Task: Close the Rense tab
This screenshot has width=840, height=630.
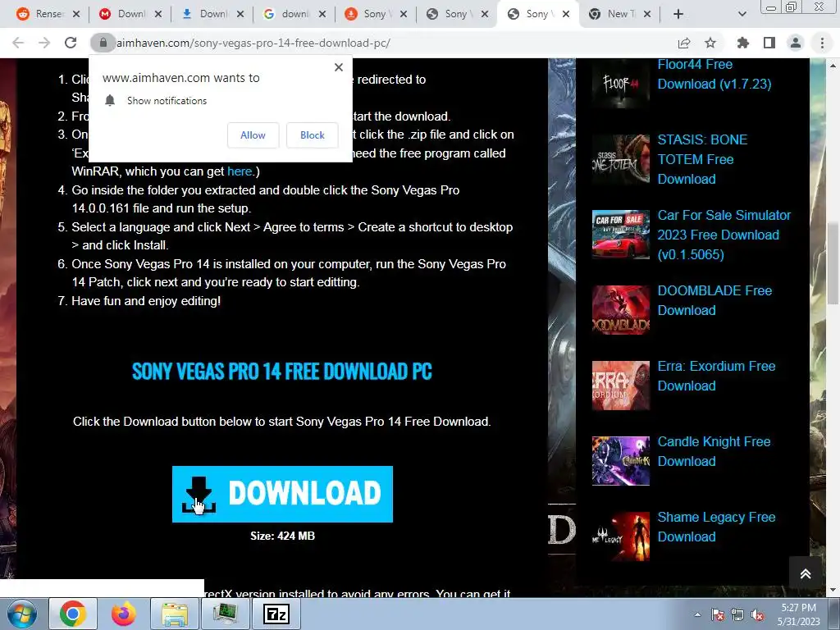Action: [76, 15]
